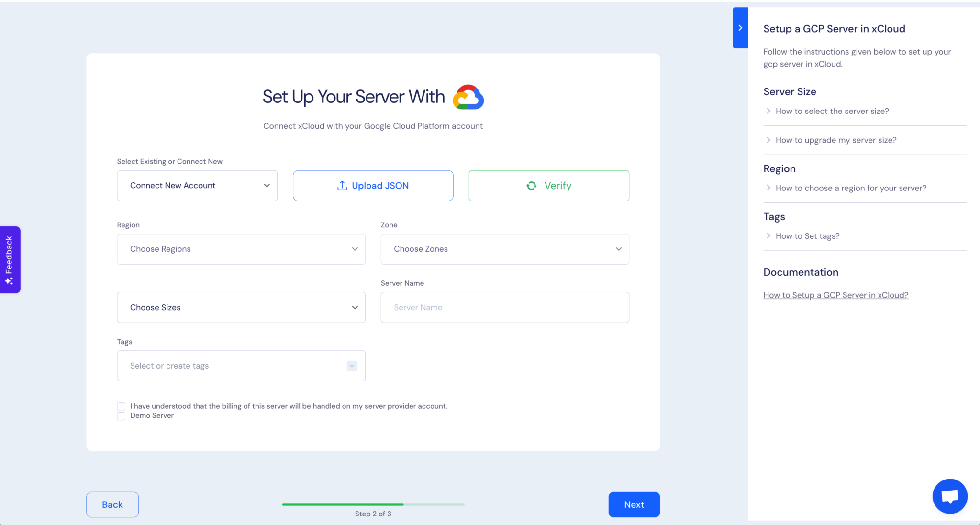
Task: Open the support chat bubble icon
Action: pyautogui.click(x=949, y=496)
